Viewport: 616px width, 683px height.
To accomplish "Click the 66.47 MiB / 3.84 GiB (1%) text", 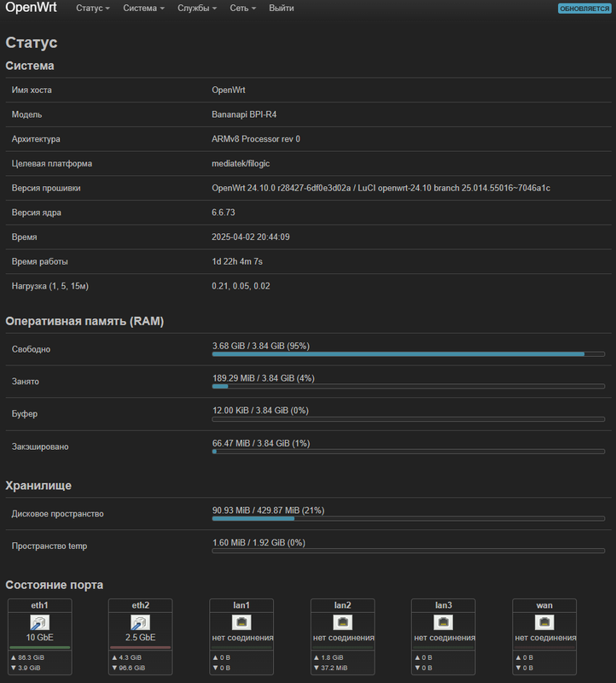I will [261, 443].
